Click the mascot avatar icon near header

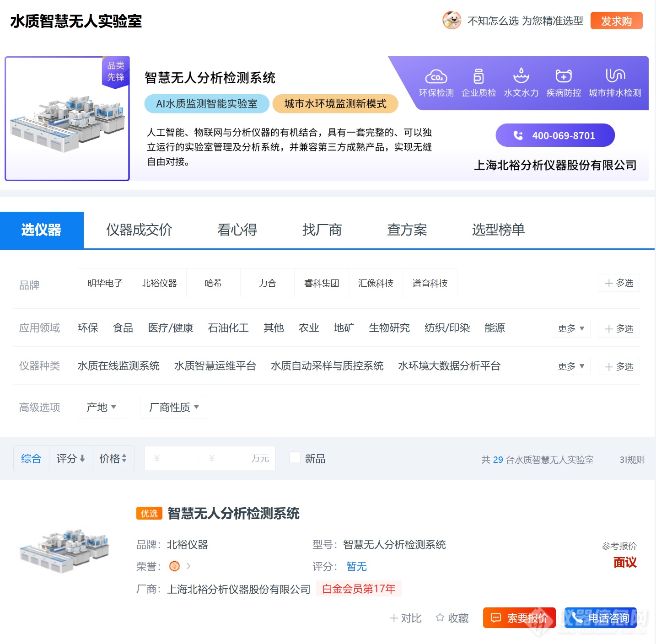tap(452, 20)
